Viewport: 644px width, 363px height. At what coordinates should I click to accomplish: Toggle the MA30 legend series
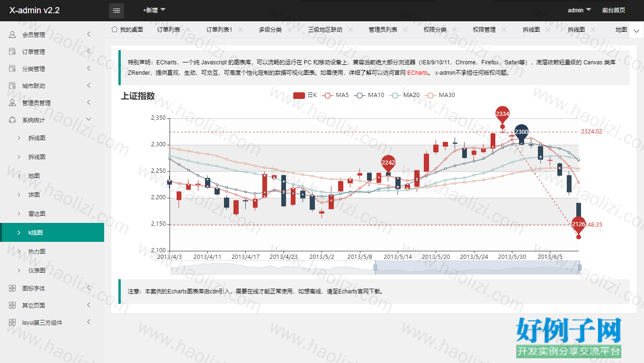click(x=439, y=95)
